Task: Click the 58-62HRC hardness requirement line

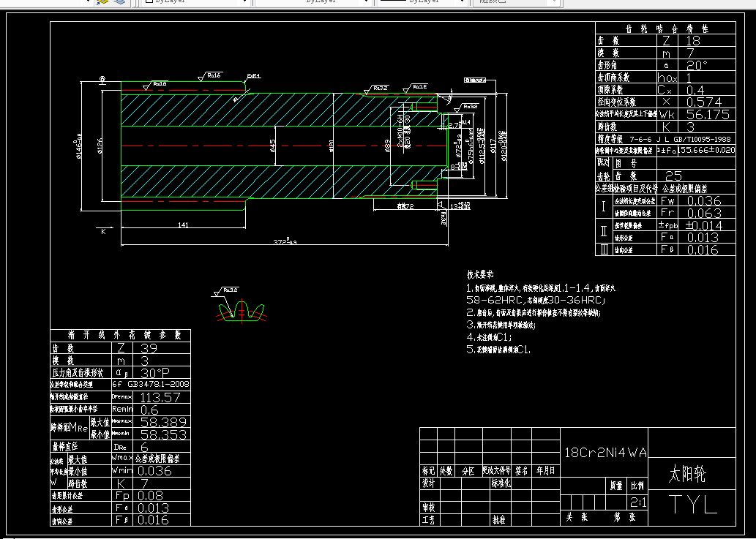Action: (536, 301)
